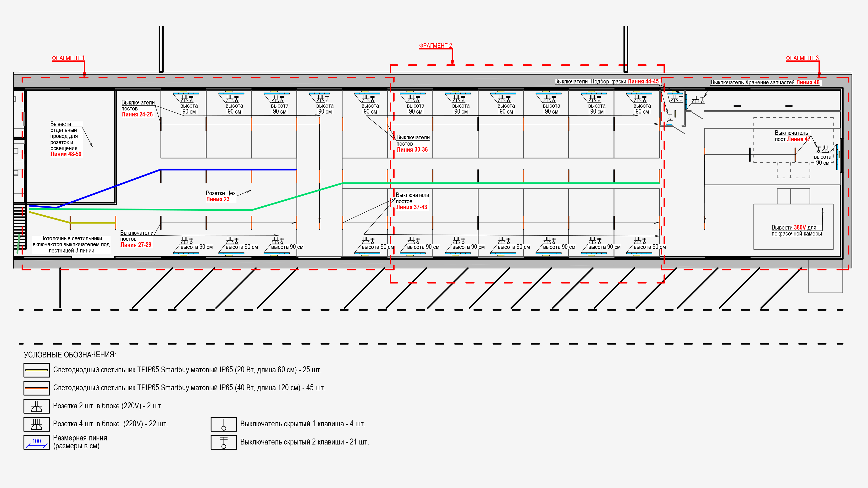Click the Линия 48-50 separate wire note
The image size is (868, 488).
(66, 139)
